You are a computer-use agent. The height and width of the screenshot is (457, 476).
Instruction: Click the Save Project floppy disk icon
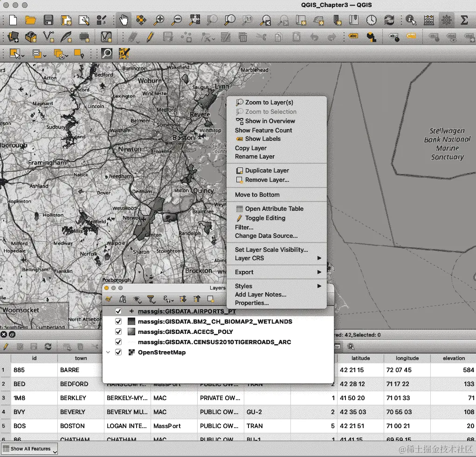48,20
